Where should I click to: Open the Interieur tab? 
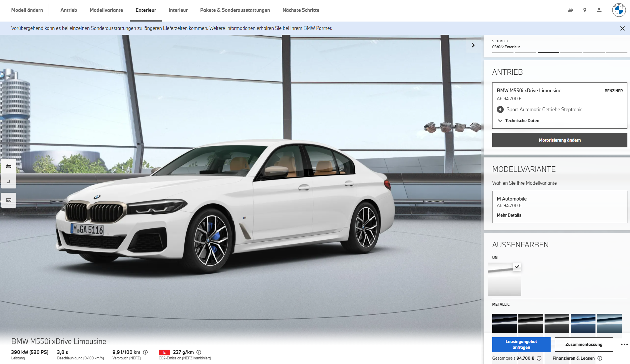(178, 10)
